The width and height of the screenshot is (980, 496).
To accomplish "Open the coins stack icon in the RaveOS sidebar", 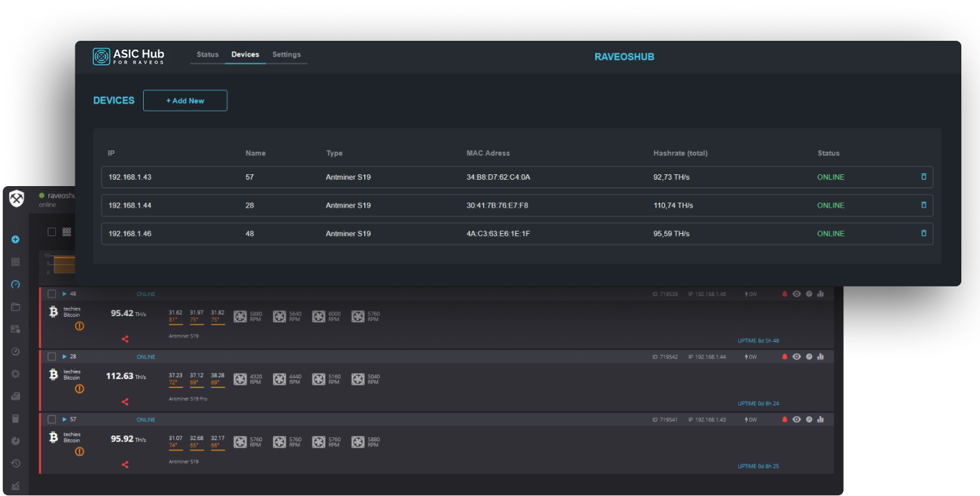I will 16,396.
